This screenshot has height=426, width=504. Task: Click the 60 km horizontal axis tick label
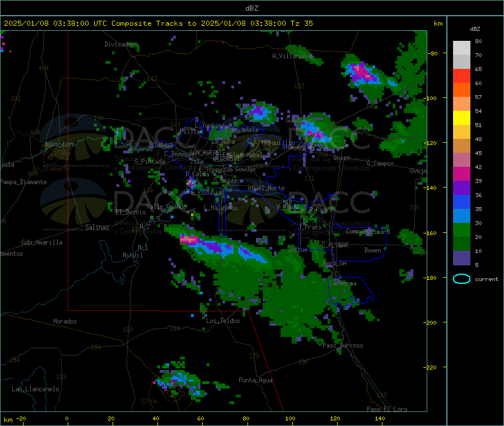click(200, 418)
